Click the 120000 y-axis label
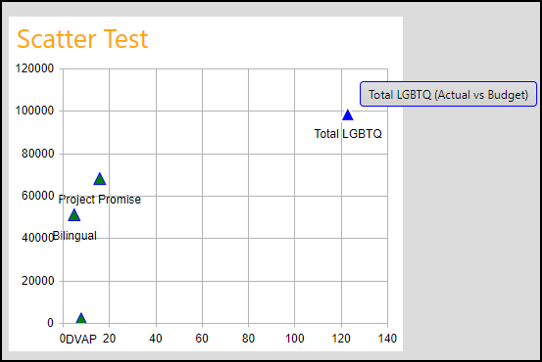 pyautogui.click(x=35, y=68)
